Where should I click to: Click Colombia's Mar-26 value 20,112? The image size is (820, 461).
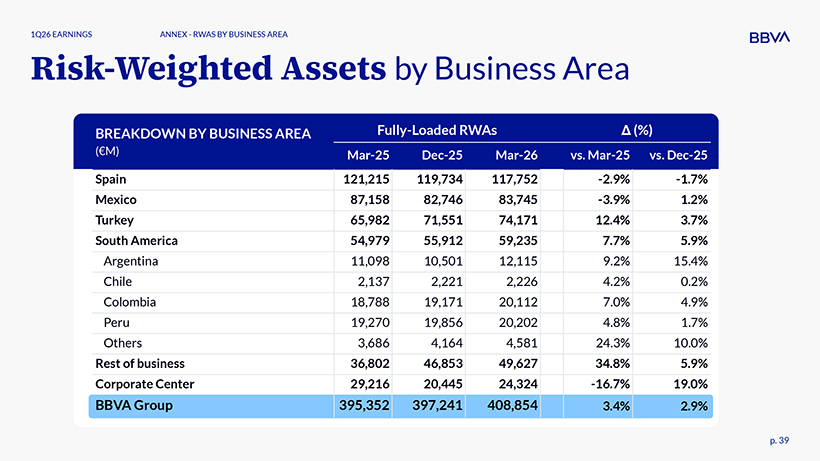pyautogui.click(x=518, y=302)
